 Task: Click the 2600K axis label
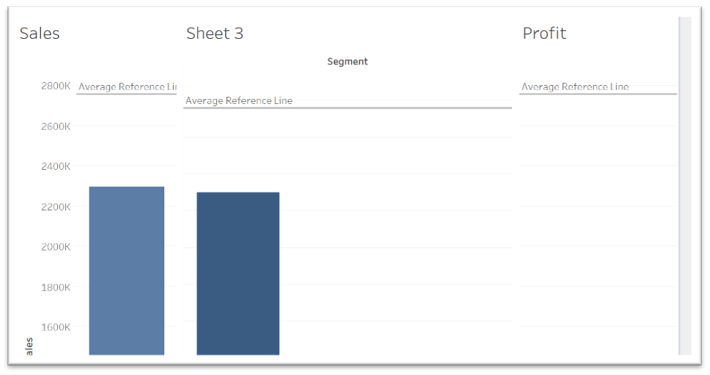click(56, 126)
